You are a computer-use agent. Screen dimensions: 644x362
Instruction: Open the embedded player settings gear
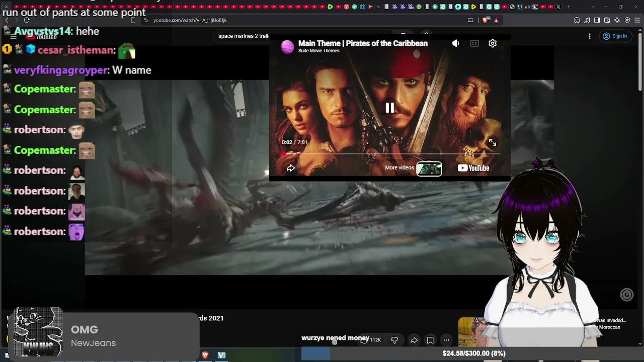[x=493, y=43]
